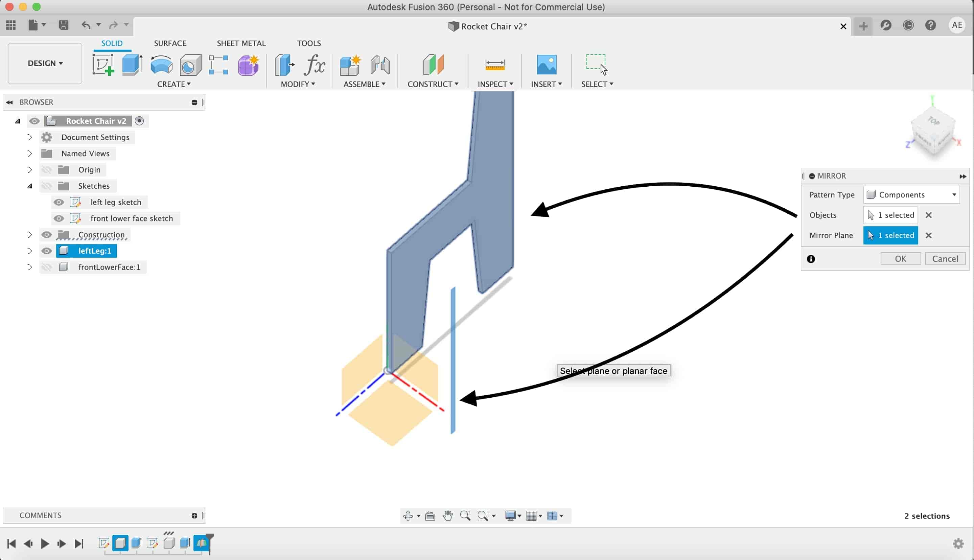
Task: Open the extensions icon in title bar
Action: pyautogui.click(x=886, y=25)
